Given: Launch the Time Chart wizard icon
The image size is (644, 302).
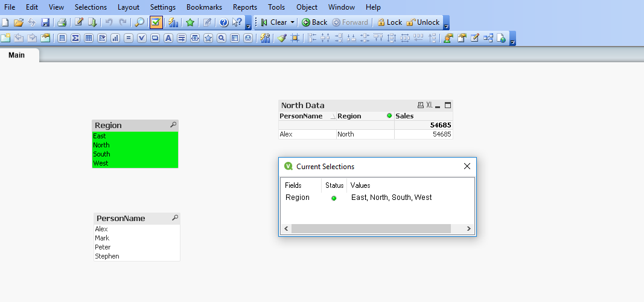Looking at the screenshot, I should tap(266, 38).
